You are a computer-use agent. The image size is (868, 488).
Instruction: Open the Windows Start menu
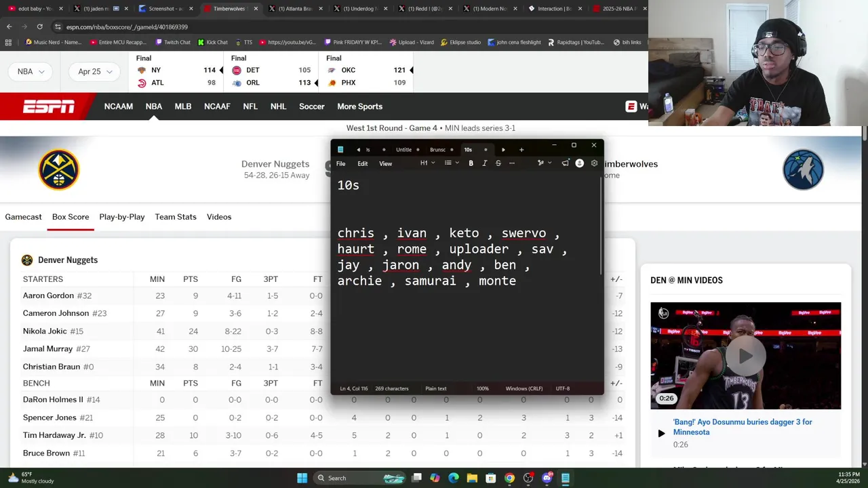point(302,478)
